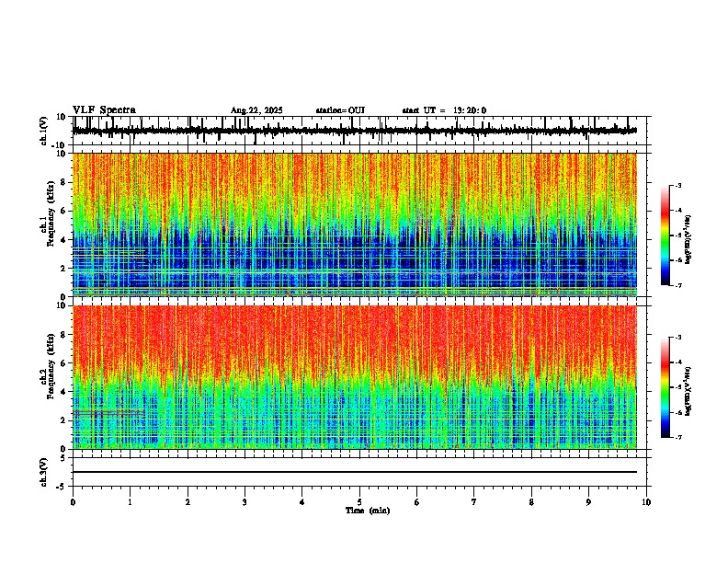The height and width of the screenshot is (563, 728).
Task: Click the "ch.3(V)" axis label
Action: pyautogui.click(x=44, y=472)
